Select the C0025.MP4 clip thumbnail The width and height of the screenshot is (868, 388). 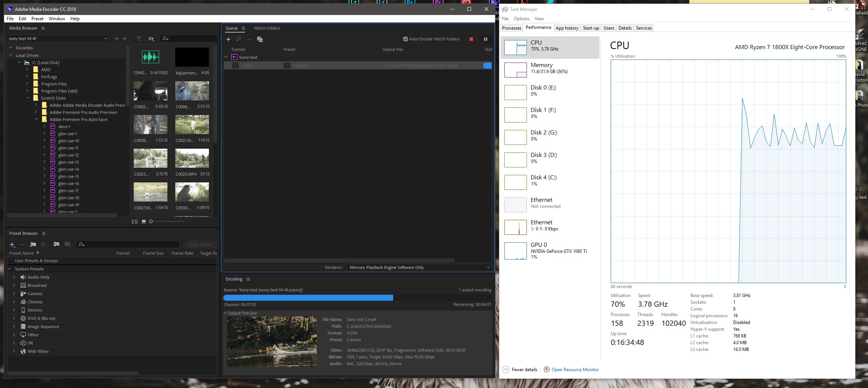192,158
